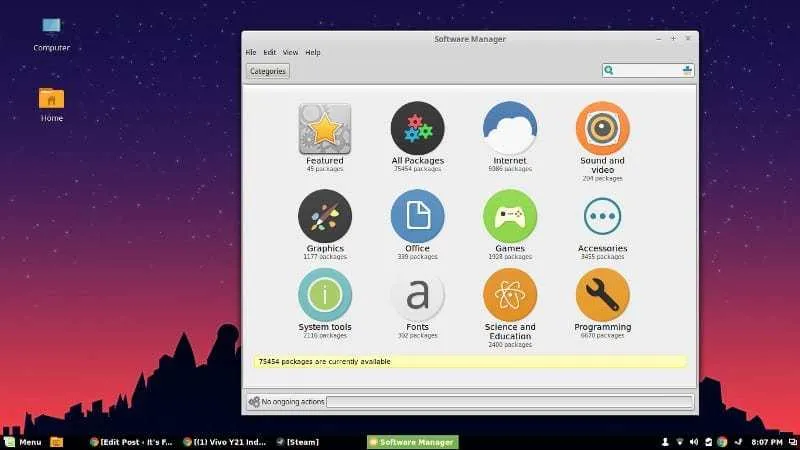This screenshot has width=800, height=450.
Task: Browse the Games controller icon
Action: (510, 216)
